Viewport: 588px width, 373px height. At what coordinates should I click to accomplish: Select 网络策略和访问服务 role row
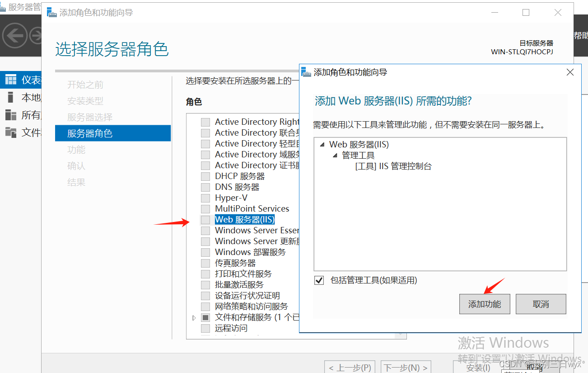coord(251,307)
